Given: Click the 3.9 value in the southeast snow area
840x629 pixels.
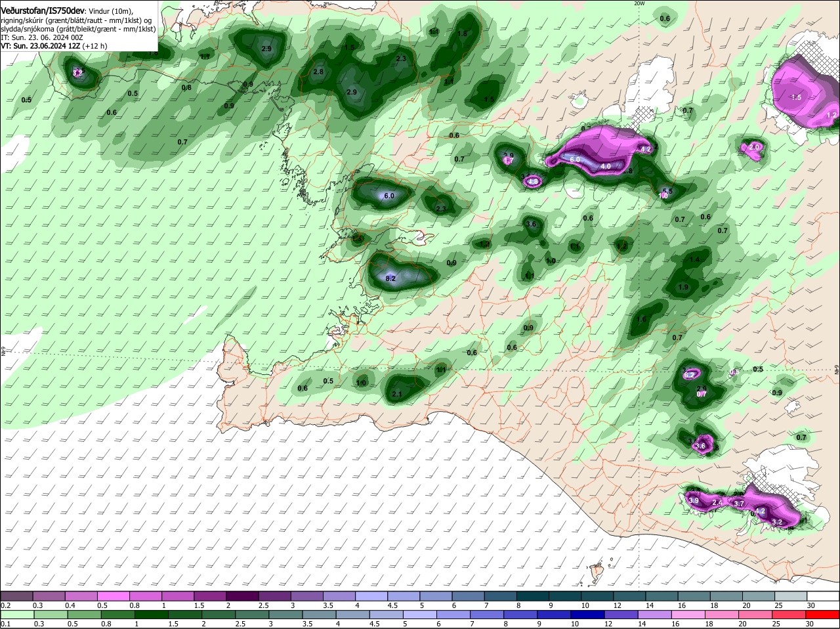Looking at the screenshot, I should tap(694, 500).
